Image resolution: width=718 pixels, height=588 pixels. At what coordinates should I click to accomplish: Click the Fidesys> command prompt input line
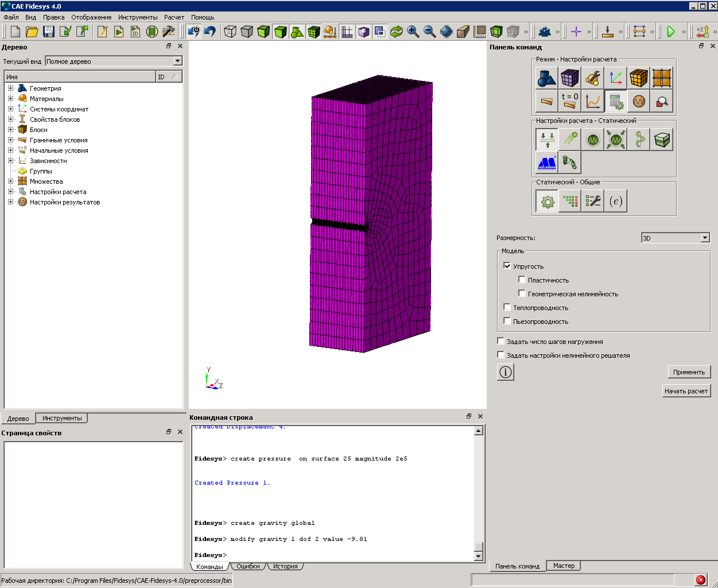point(333,555)
